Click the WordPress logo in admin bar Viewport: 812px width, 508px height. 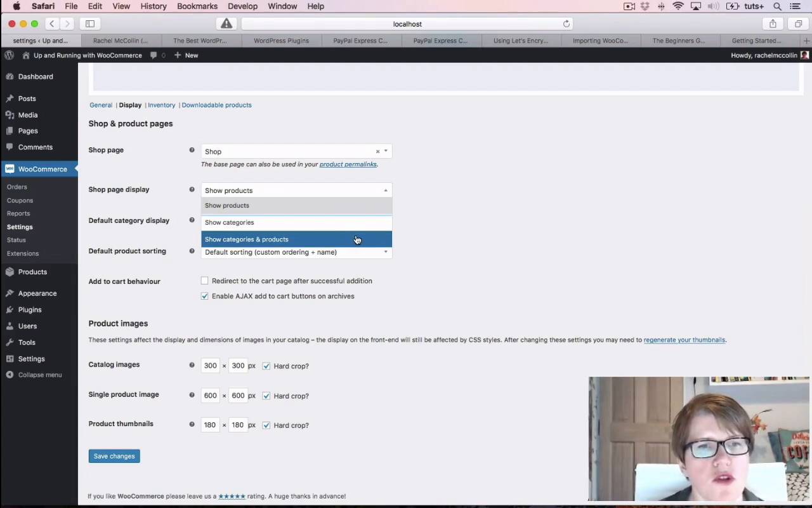coord(9,55)
